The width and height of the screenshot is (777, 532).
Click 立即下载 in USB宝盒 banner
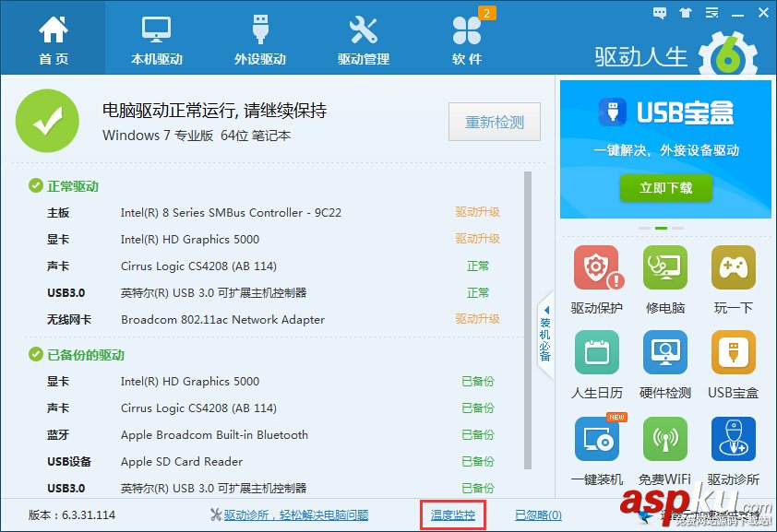click(x=665, y=187)
